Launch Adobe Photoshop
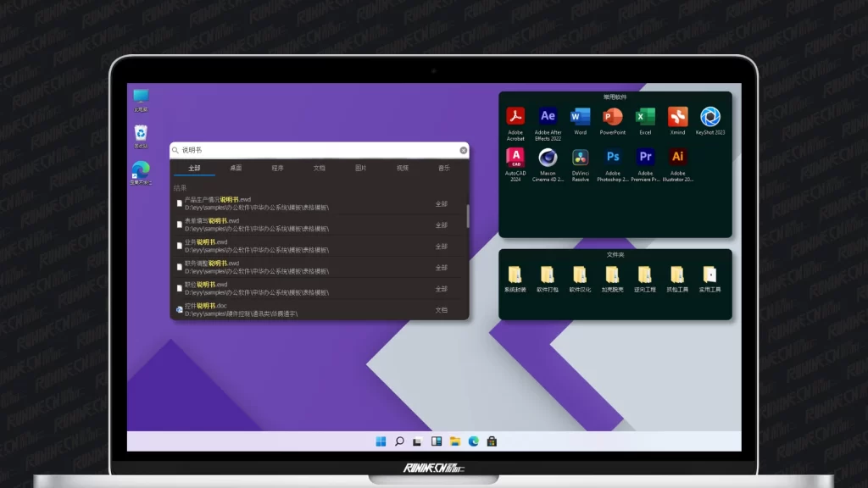Viewport: 868px width, 488px height. coord(613,158)
